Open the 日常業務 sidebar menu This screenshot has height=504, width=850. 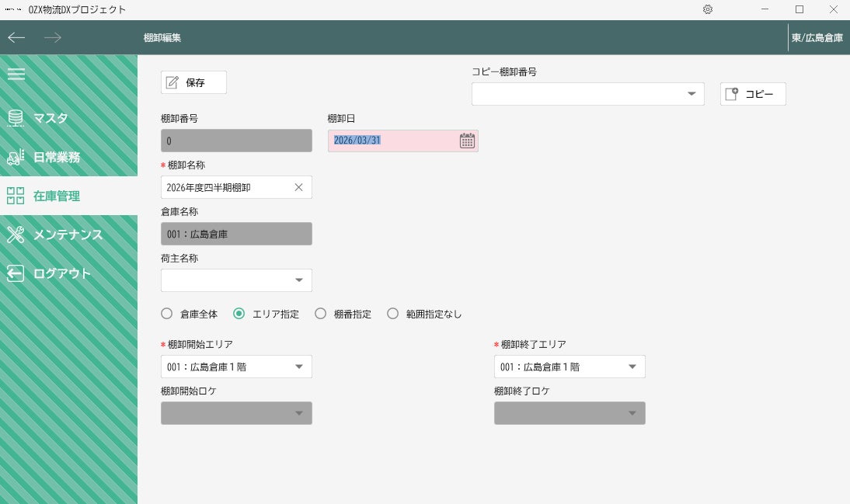click(56, 157)
